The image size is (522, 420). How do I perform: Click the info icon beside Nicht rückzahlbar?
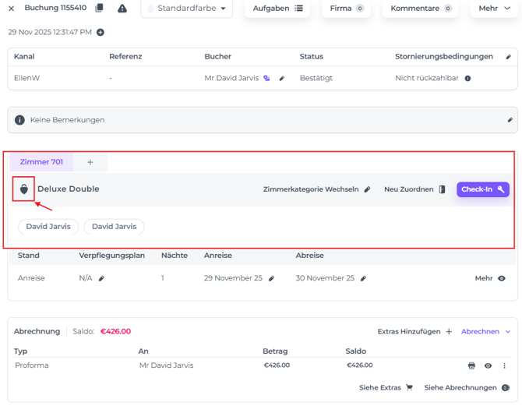click(x=467, y=79)
